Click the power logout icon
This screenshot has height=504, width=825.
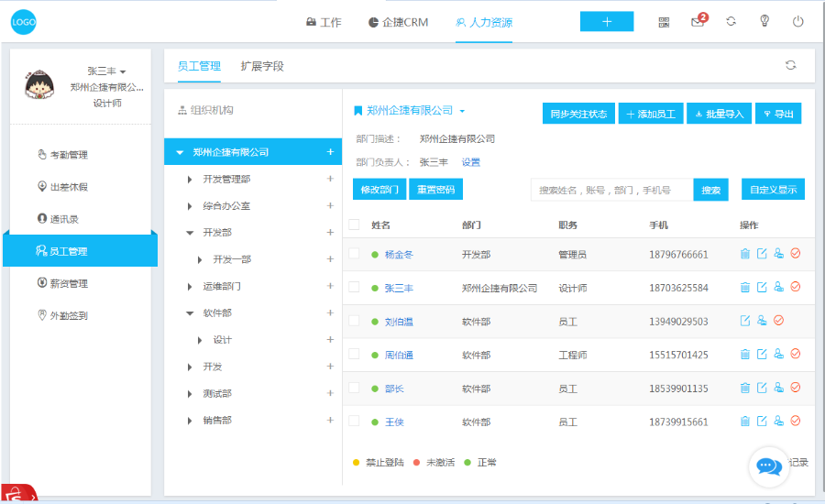click(x=797, y=22)
